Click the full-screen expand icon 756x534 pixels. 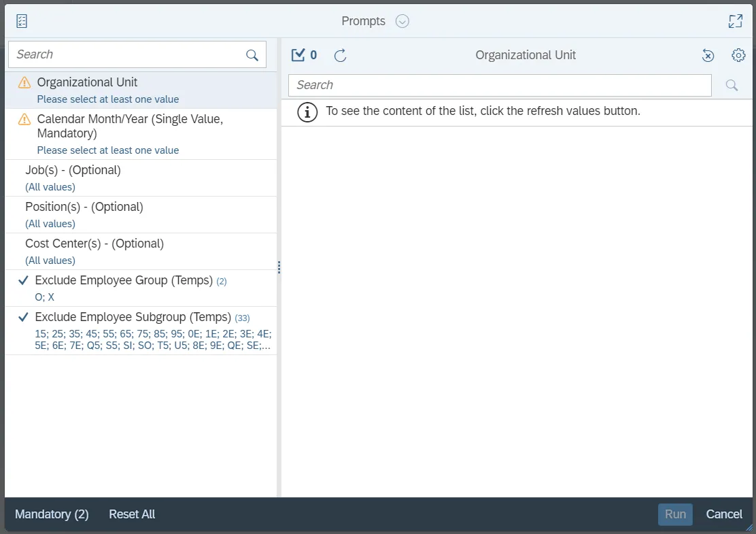pos(735,21)
